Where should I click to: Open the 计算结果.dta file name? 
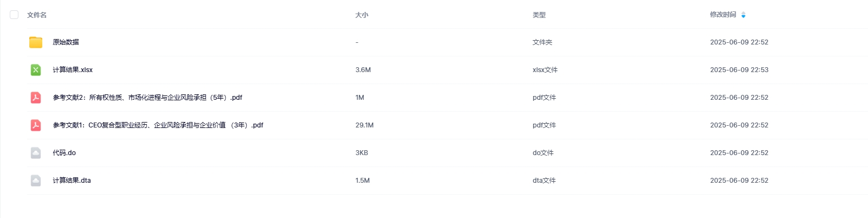coord(72,181)
